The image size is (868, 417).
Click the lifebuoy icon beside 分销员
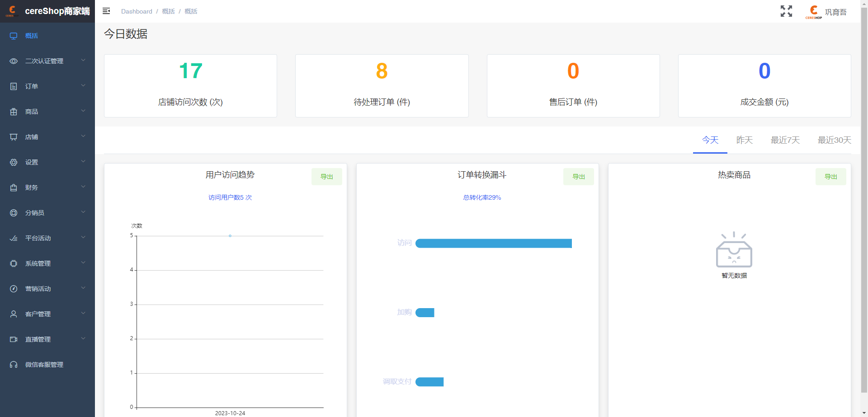click(14, 213)
